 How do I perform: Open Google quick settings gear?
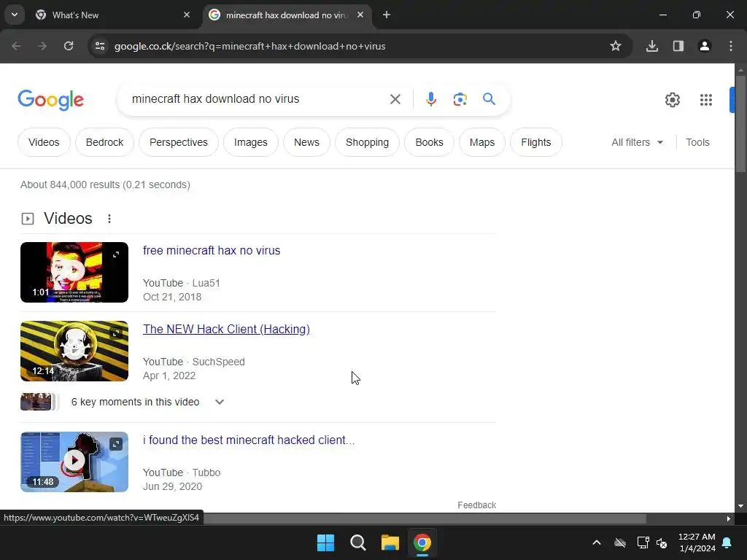pos(672,100)
